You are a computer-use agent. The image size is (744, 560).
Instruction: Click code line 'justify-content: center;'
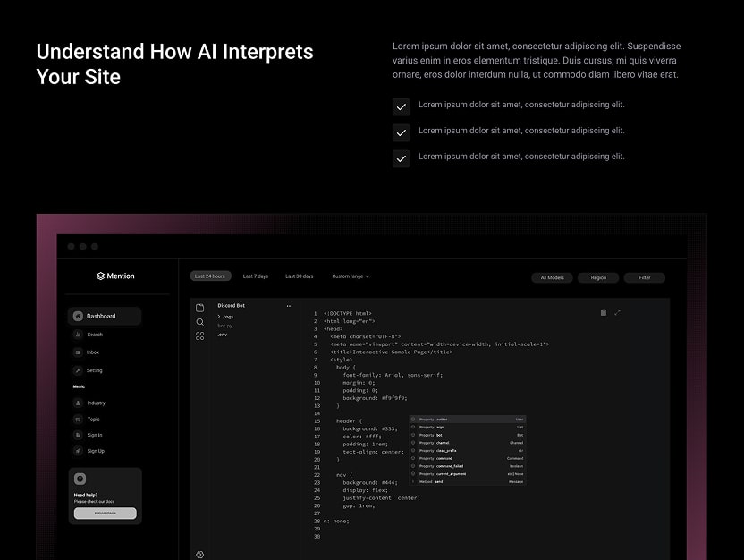tap(382, 498)
